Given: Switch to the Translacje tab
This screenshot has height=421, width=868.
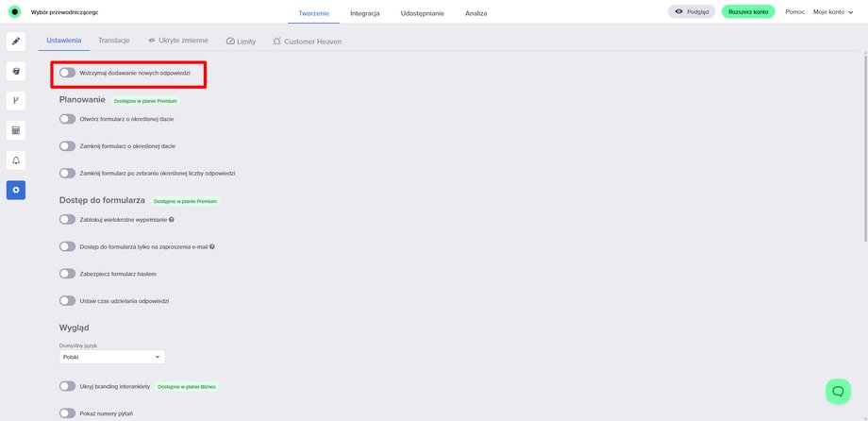Looking at the screenshot, I should pos(114,41).
